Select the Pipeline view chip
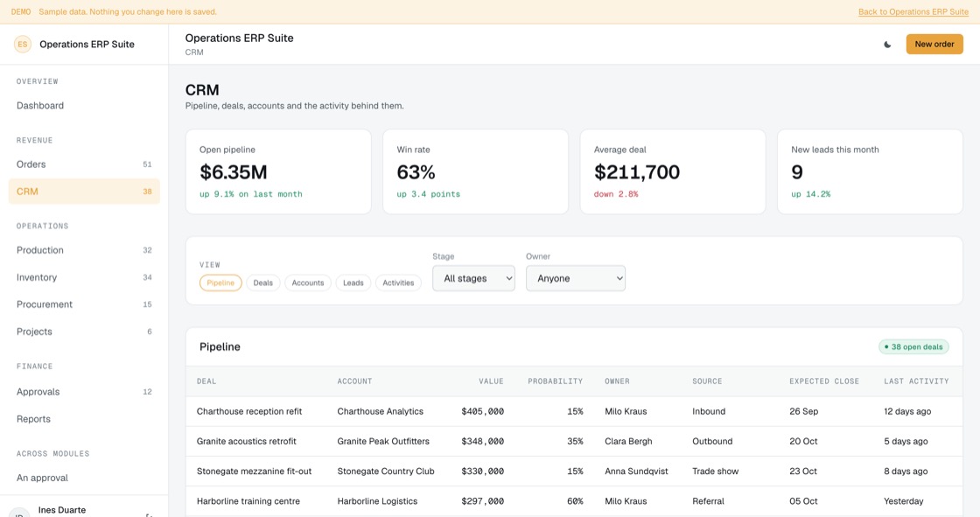The height and width of the screenshot is (517, 980). [220, 283]
